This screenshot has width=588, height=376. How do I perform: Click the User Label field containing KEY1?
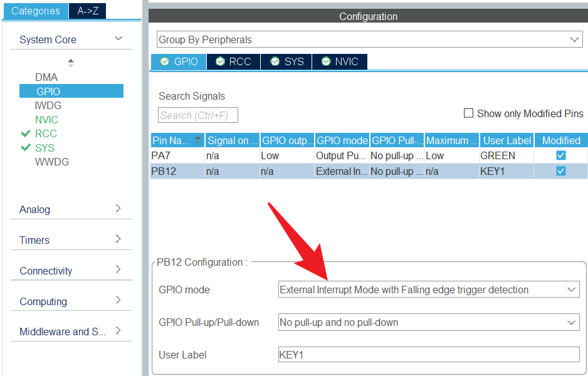(428, 355)
